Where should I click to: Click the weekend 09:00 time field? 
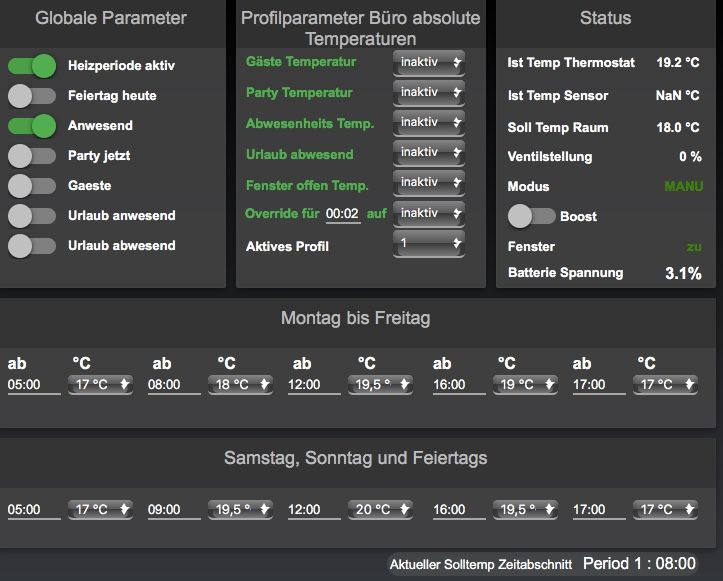pyautogui.click(x=174, y=510)
